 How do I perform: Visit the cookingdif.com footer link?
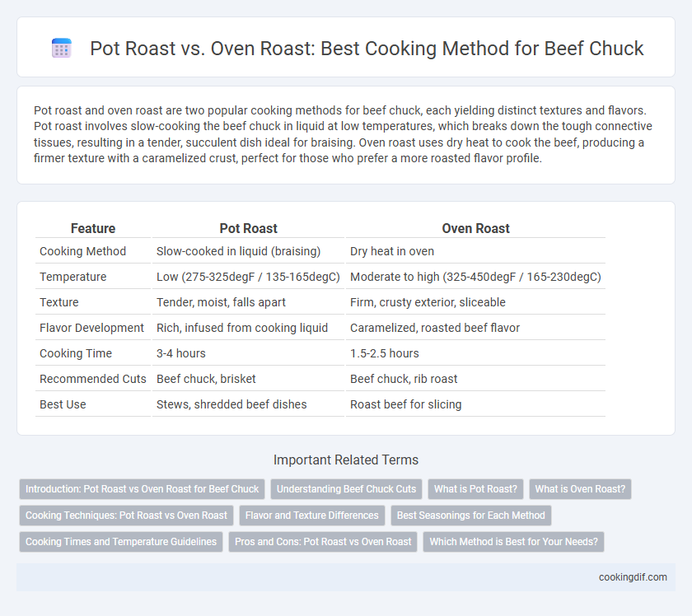click(633, 577)
